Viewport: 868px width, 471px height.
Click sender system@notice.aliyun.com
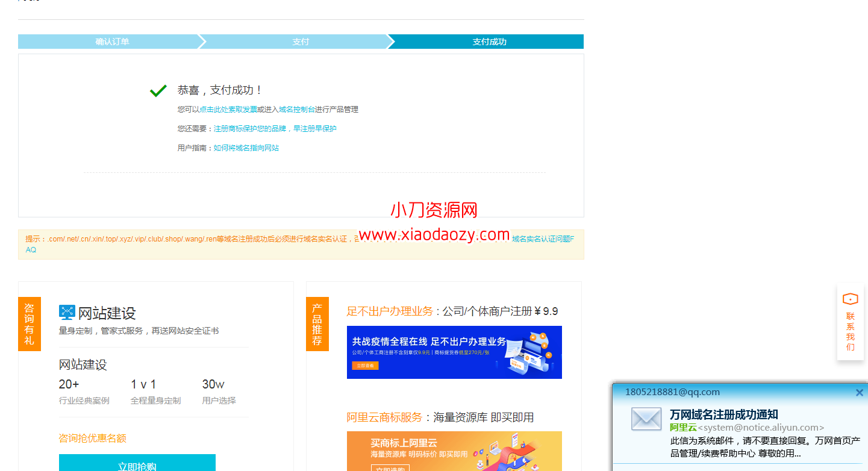point(761,428)
